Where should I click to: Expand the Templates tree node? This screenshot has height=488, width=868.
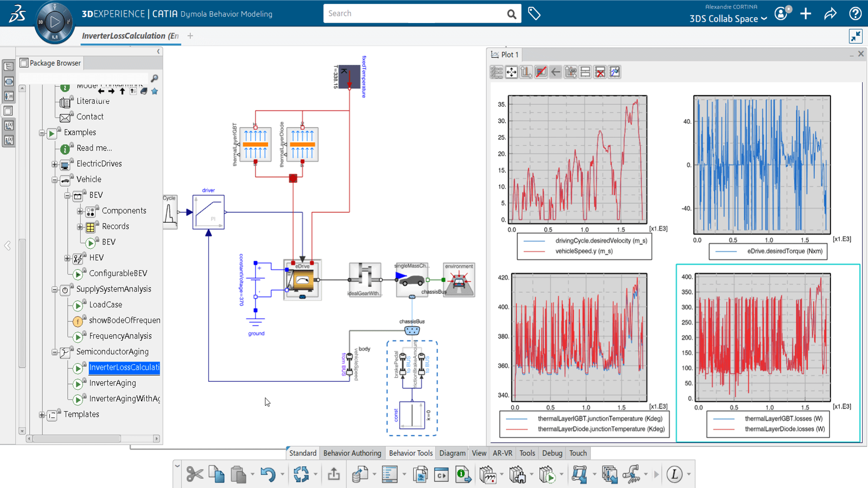[42, 415]
